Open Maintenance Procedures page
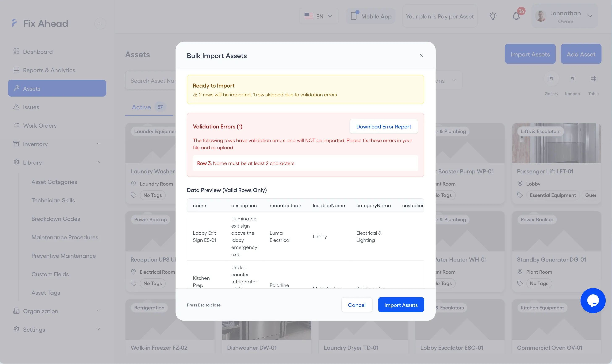The image size is (612, 364). pyautogui.click(x=65, y=237)
